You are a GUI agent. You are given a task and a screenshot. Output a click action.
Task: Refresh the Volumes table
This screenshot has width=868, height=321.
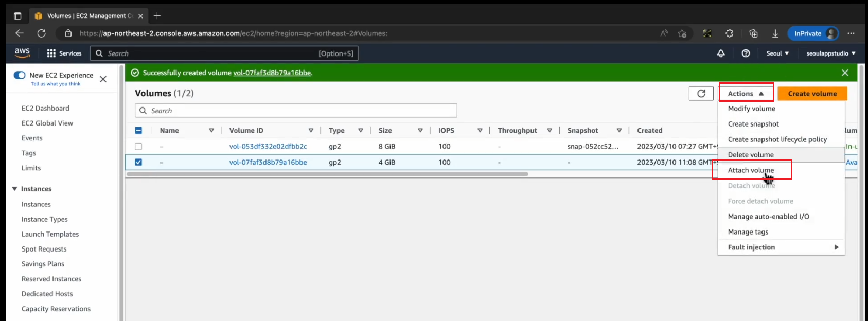point(701,94)
